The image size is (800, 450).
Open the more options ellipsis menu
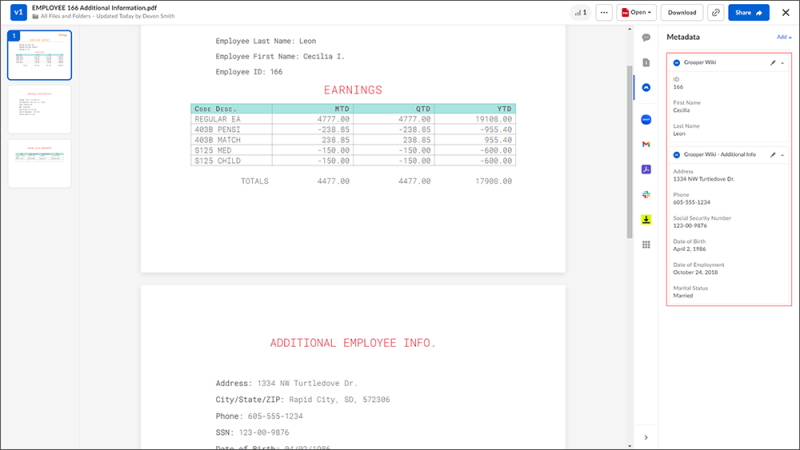click(x=604, y=13)
